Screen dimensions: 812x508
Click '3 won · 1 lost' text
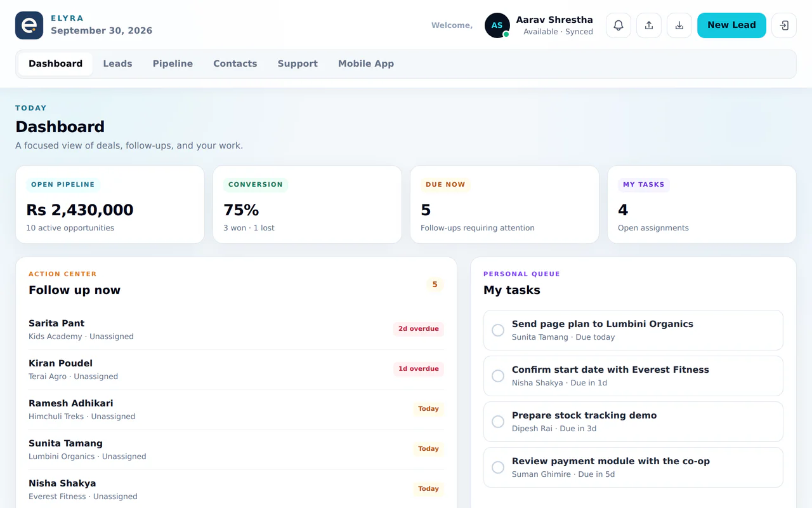click(249, 228)
